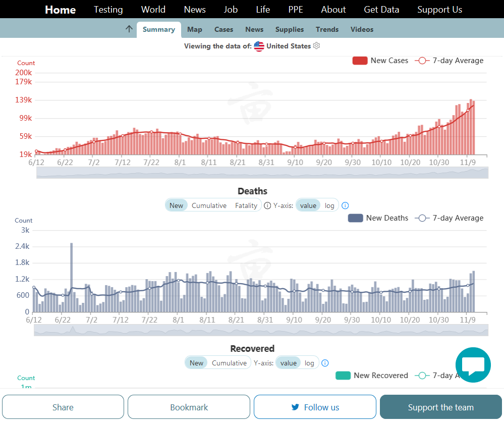
Task: Click the United States flag icon
Action: click(x=259, y=46)
